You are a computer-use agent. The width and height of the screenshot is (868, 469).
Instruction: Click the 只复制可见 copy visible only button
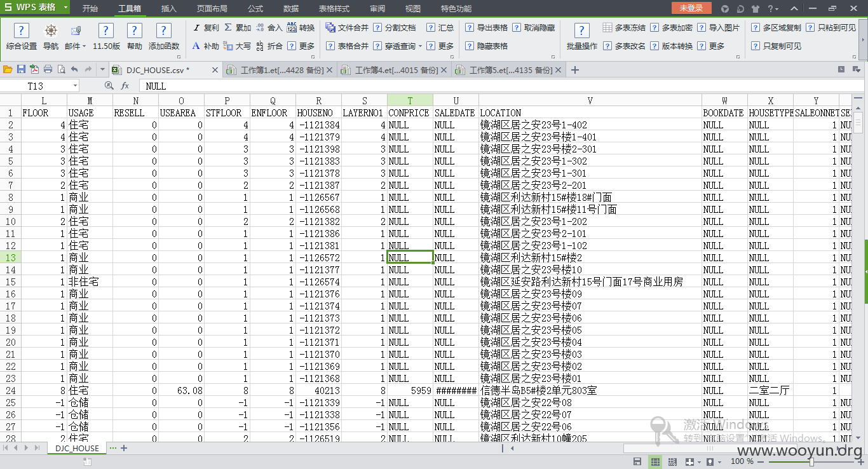pyautogui.click(x=776, y=46)
